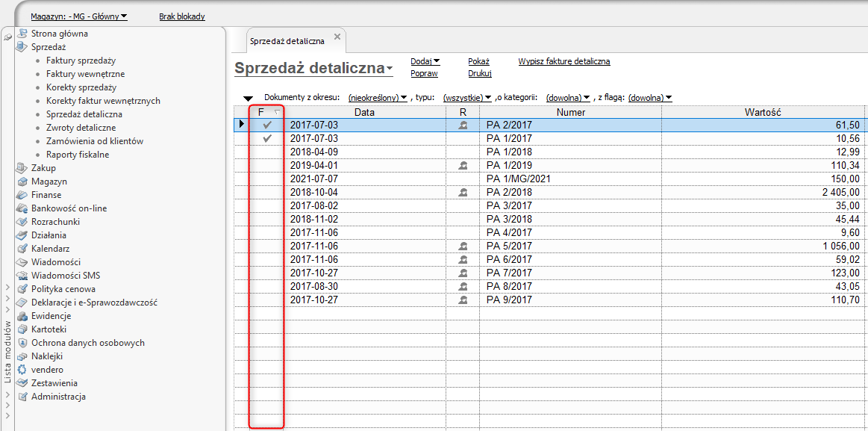Open Faktury sprzedaży in the sidebar
Viewport: 868px width, 431px height.
click(81, 61)
